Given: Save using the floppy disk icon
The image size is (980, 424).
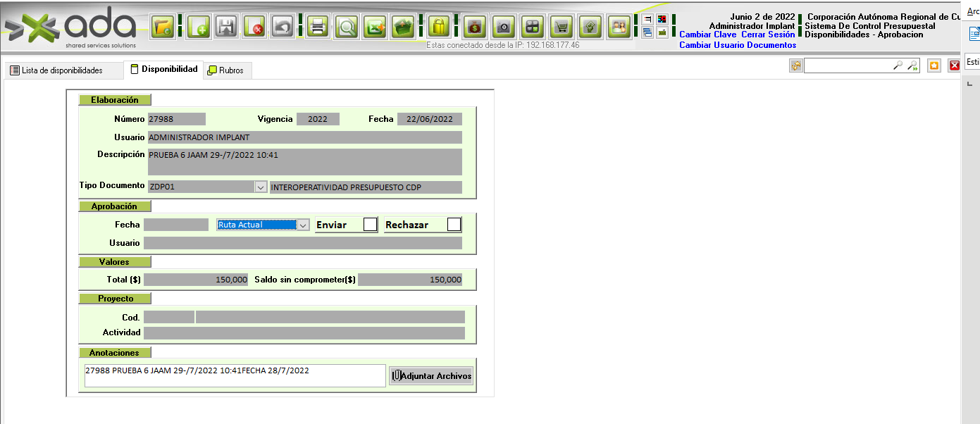Looking at the screenshot, I should 226,27.
